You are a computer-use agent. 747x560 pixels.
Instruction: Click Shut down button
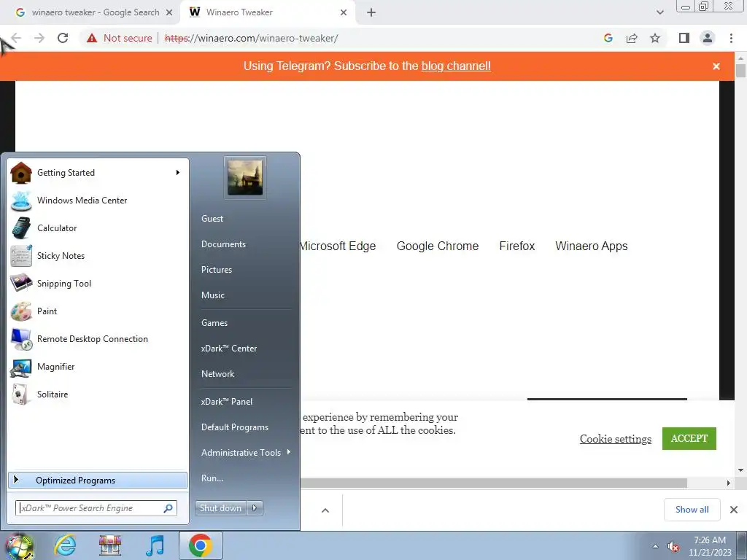tap(220, 508)
